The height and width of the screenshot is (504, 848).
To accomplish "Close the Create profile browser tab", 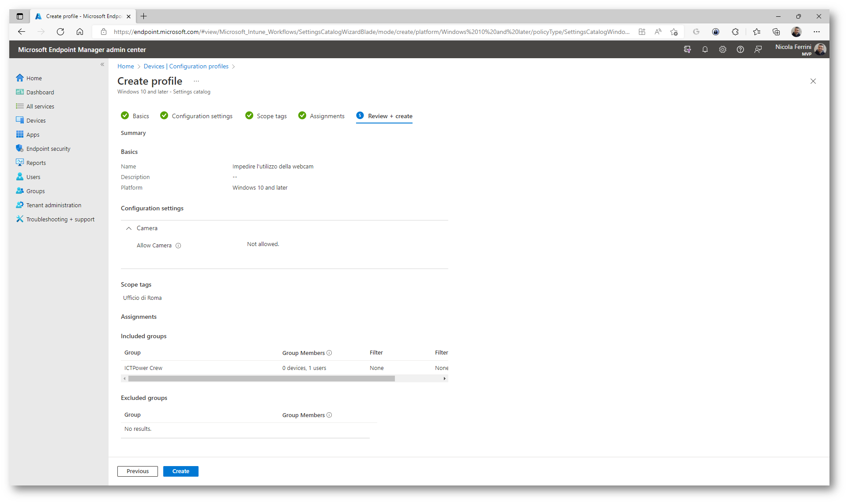I will pyautogui.click(x=128, y=16).
